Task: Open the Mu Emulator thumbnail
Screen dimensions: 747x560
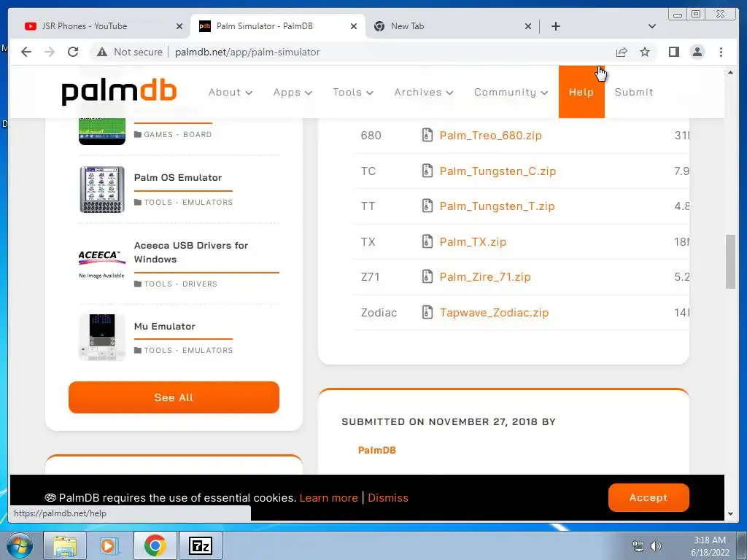Action: (102, 337)
